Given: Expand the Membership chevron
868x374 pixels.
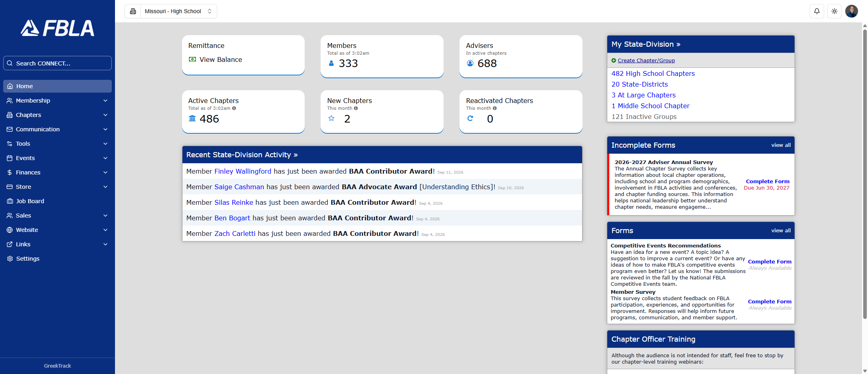Looking at the screenshot, I should click(x=105, y=101).
